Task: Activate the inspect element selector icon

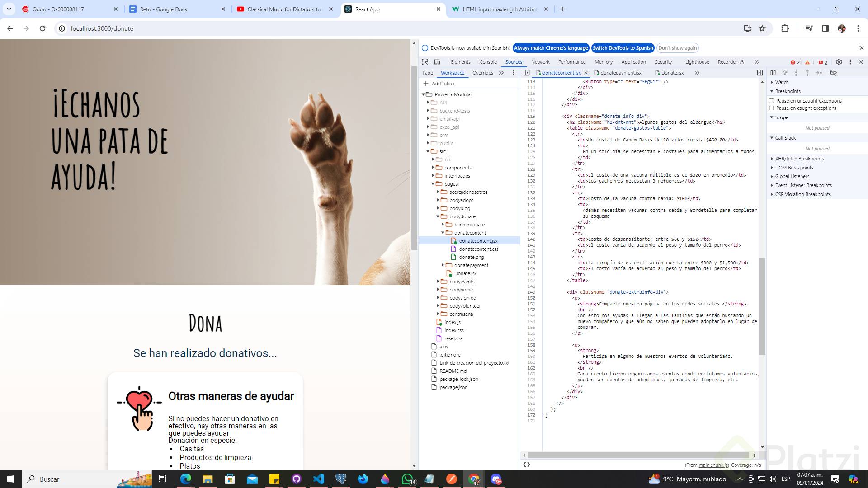Action: point(425,62)
